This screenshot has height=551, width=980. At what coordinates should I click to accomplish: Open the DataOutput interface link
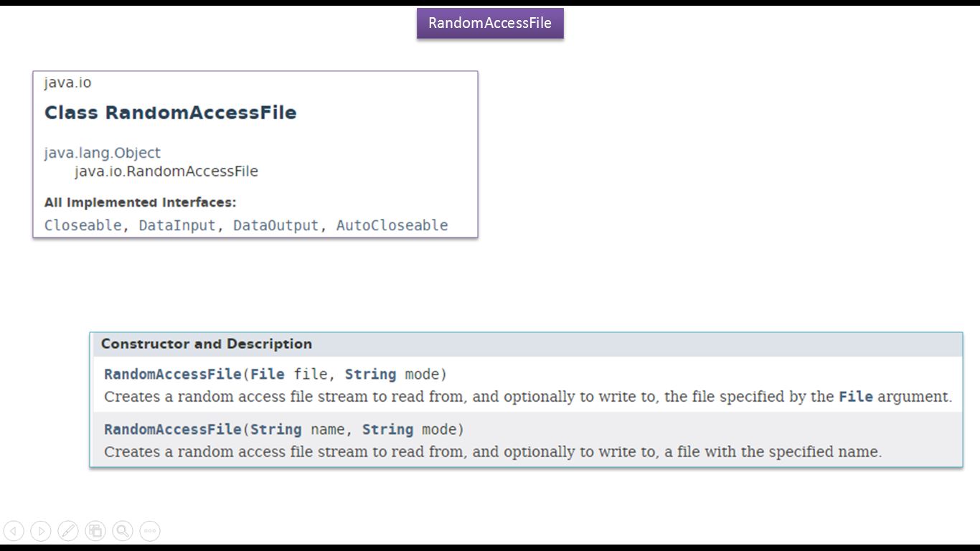(x=275, y=225)
